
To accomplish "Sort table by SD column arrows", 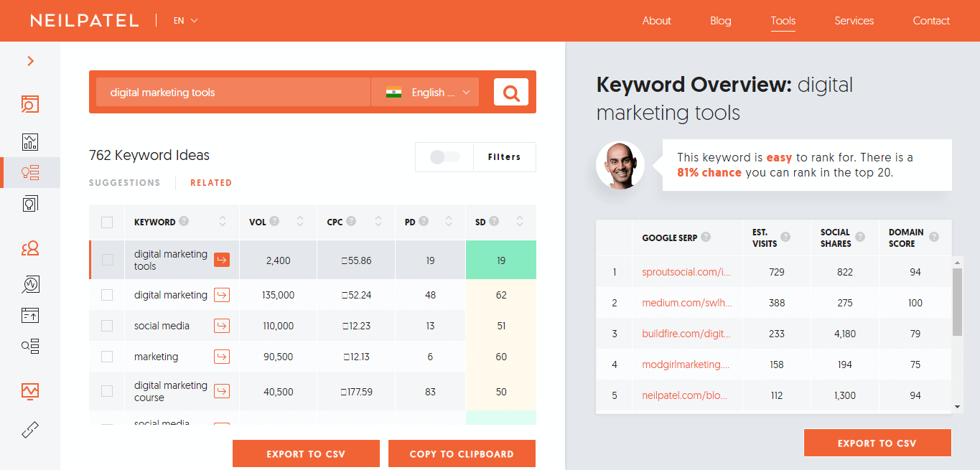I will click(520, 222).
